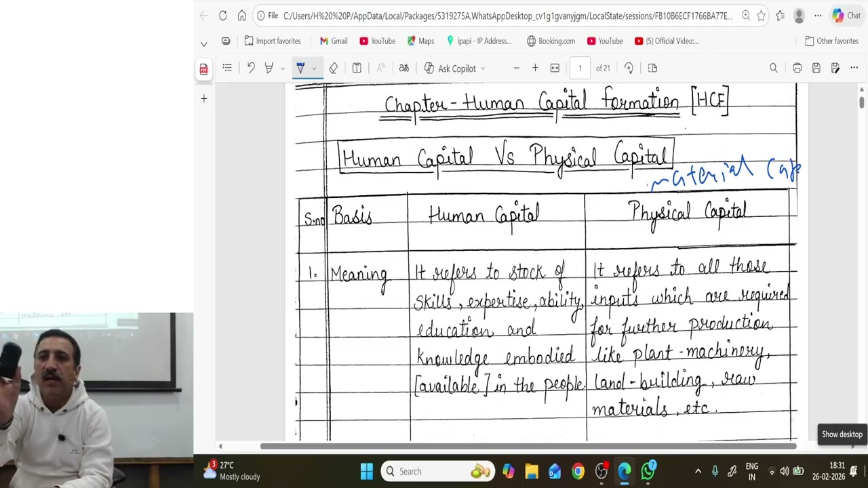This screenshot has width=868, height=488.
Task: Add this page to favorites star
Action: click(762, 16)
